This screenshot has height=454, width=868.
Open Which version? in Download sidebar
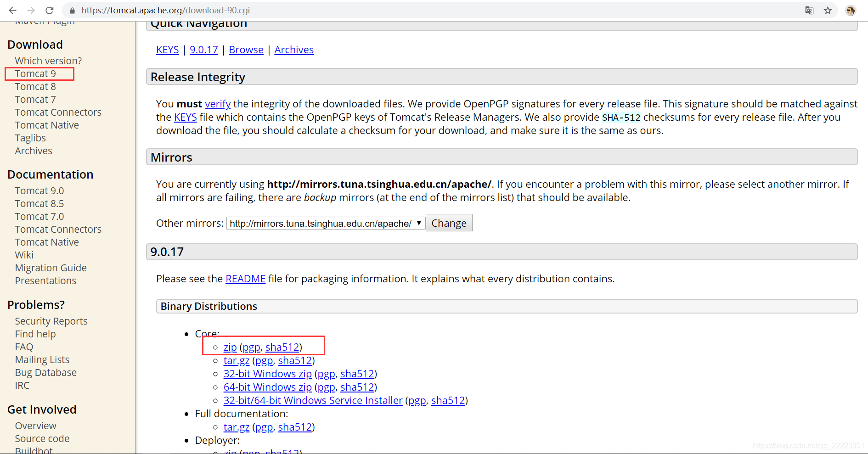tap(48, 61)
